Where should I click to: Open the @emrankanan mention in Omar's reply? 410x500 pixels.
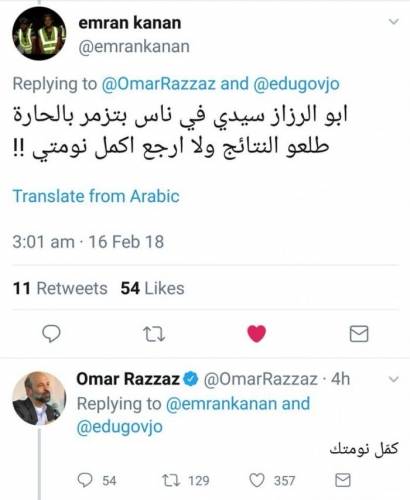coord(221,404)
